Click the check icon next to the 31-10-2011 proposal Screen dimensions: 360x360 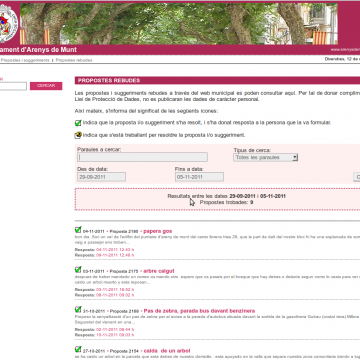78,309
